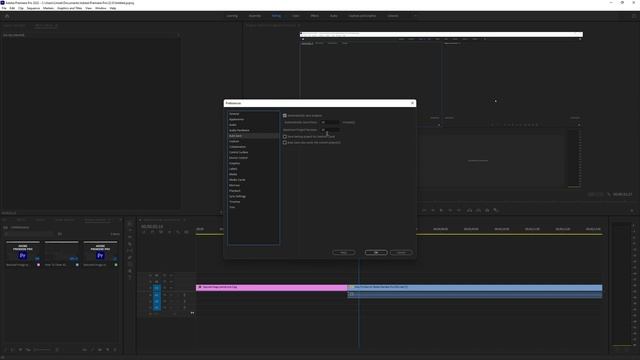Enable Save backup project to Creative Cloud

[285, 137]
